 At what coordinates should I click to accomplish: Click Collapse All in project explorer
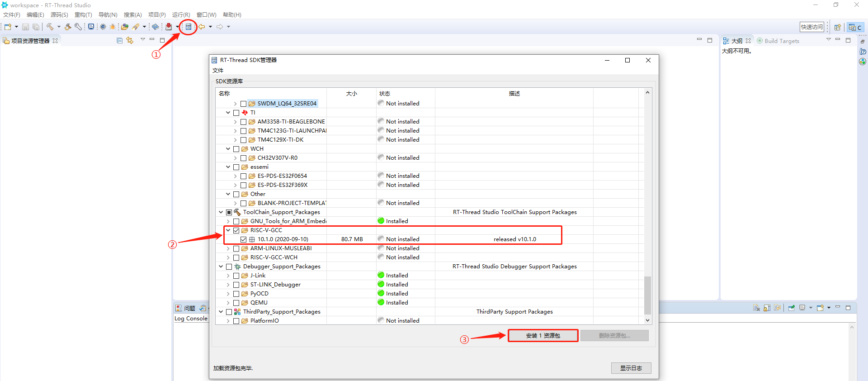120,41
